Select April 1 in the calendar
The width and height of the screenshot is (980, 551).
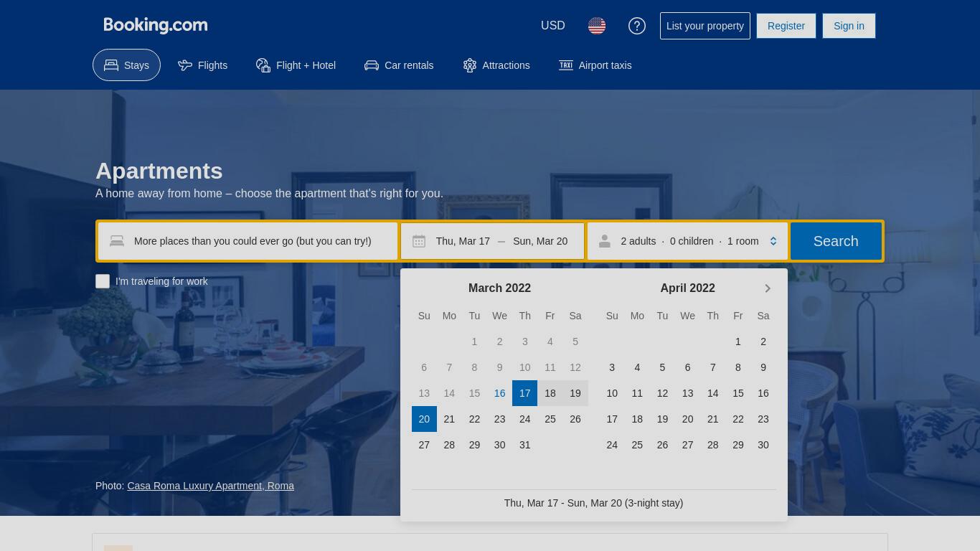[738, 342]
